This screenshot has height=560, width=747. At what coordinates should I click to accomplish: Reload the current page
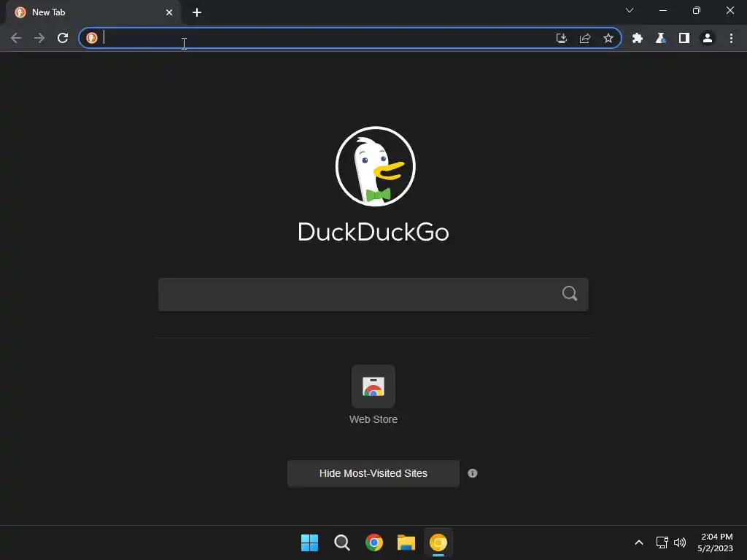tap(63, 38)
